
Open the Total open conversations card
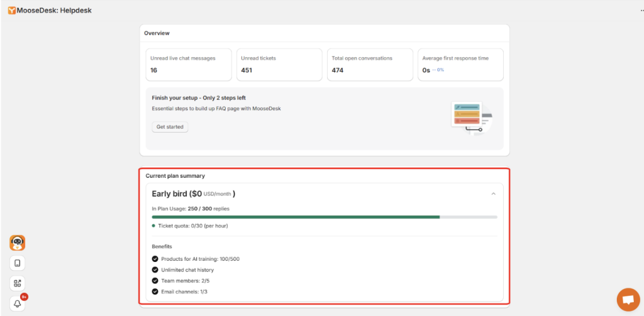point(370,64)
